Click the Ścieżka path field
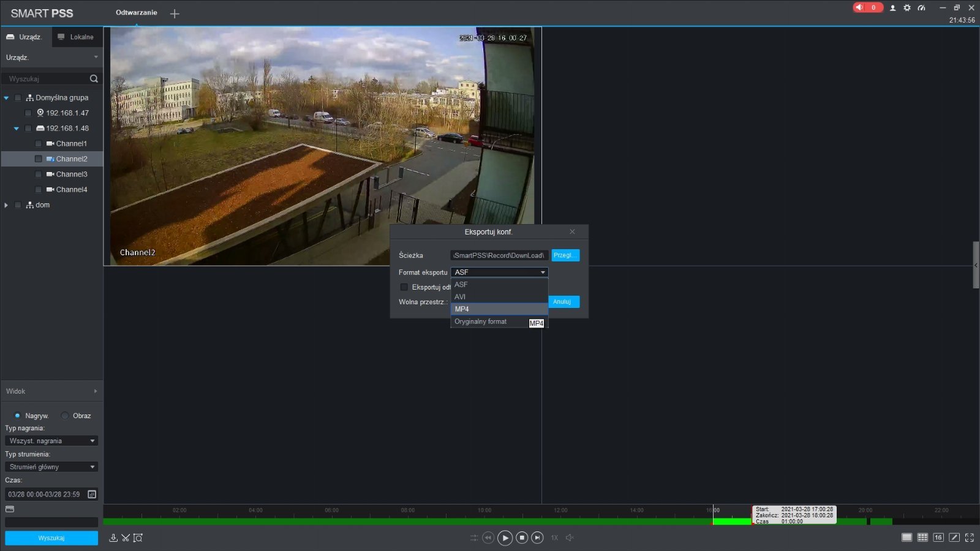Image resolution: width=980 pixels, height=551 pixels. [x=499, y=255]
